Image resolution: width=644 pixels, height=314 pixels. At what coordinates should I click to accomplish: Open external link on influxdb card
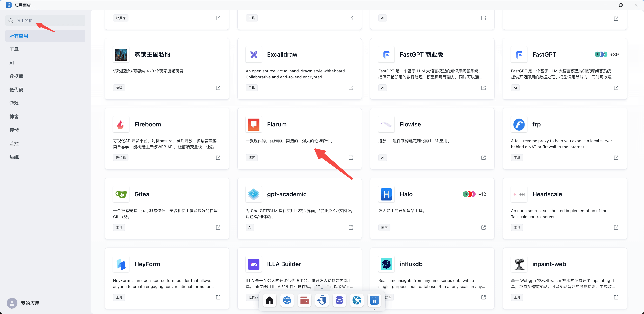click(484, 297)
